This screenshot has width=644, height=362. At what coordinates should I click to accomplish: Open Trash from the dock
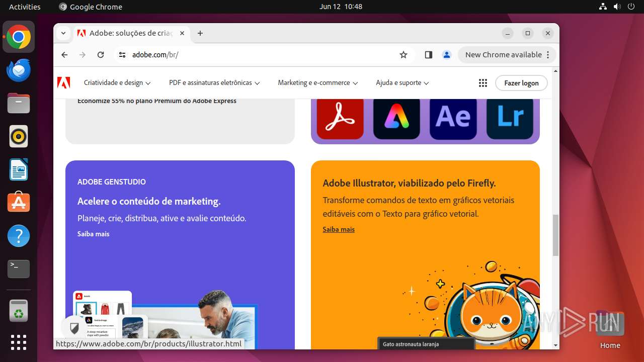pyautogui.click(x=19, y=311)
